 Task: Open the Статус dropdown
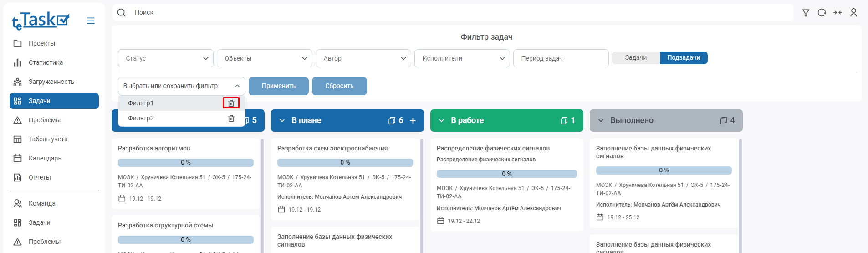(x=166, y=58)
